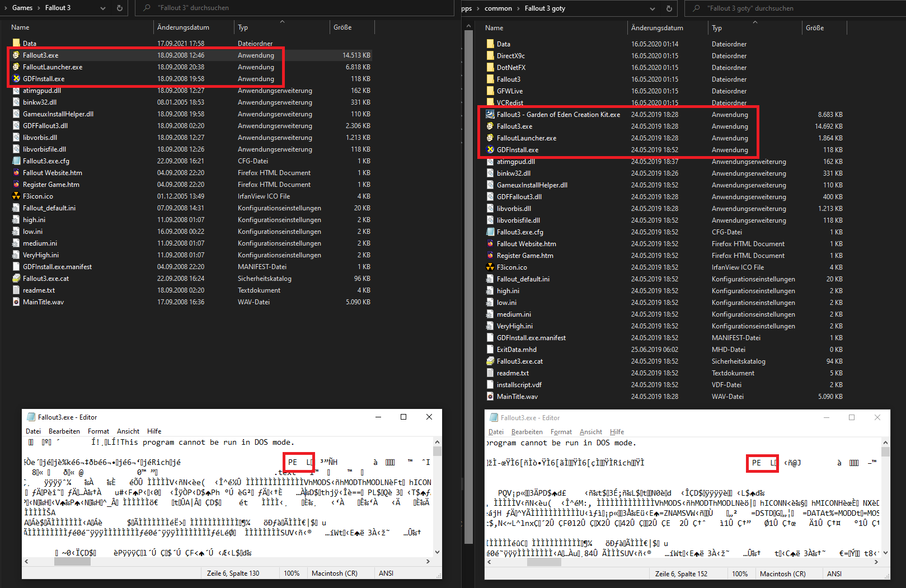Viewport: 906px width, 588px height.
Task: Click atimgpud.dll file icon in Fallout 3 window
Action: point(16,90)
